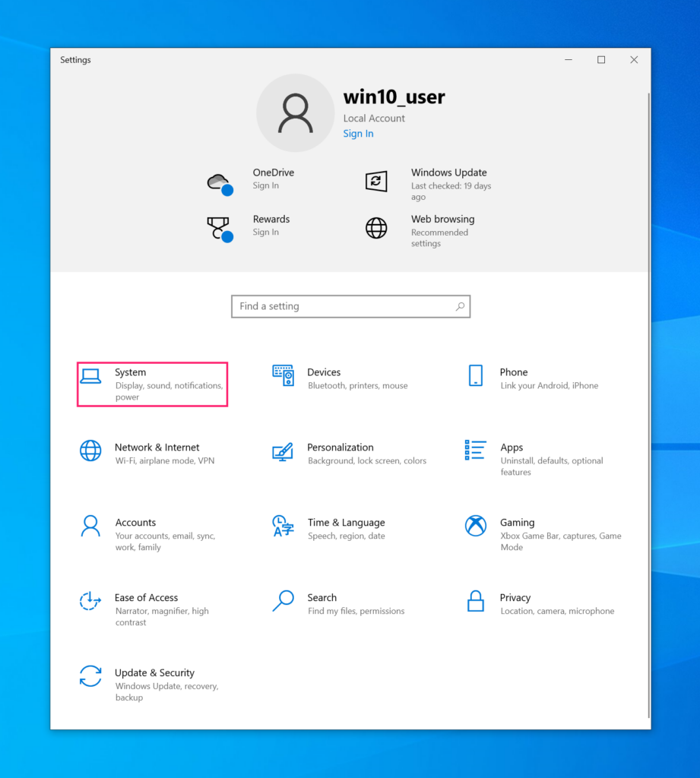Open Windows Update title in header

click(x=448, y=172)
